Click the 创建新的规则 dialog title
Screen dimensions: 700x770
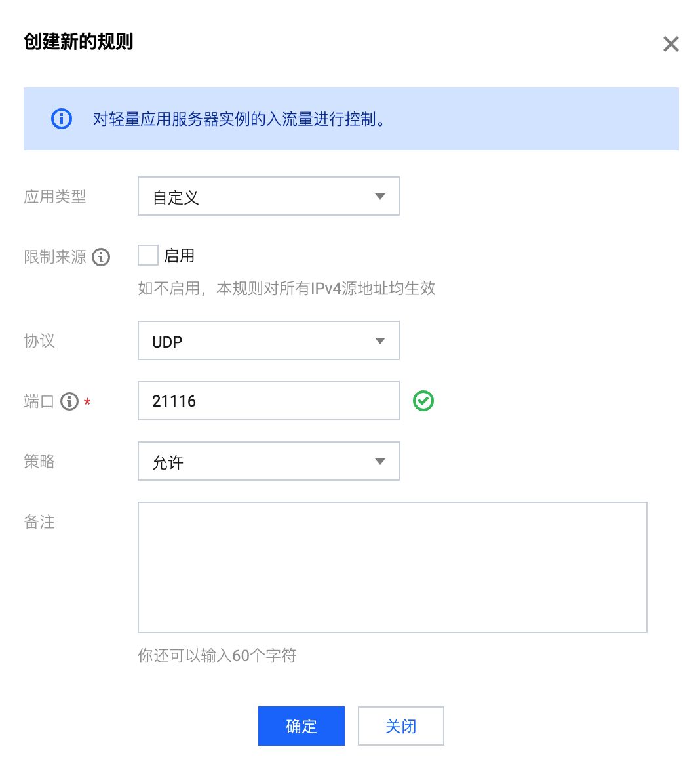coord(79,42)
